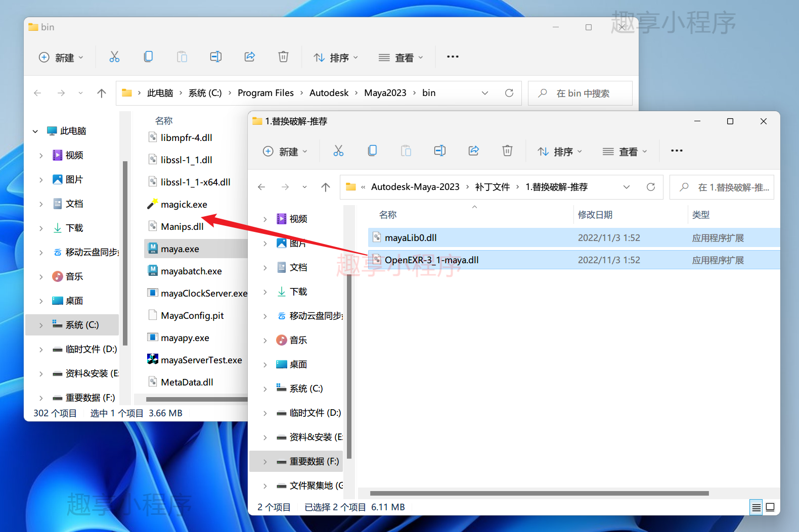Open more options ellipsis in bin window
This screenshot has width=799, height=532.
tap(453, 57)
